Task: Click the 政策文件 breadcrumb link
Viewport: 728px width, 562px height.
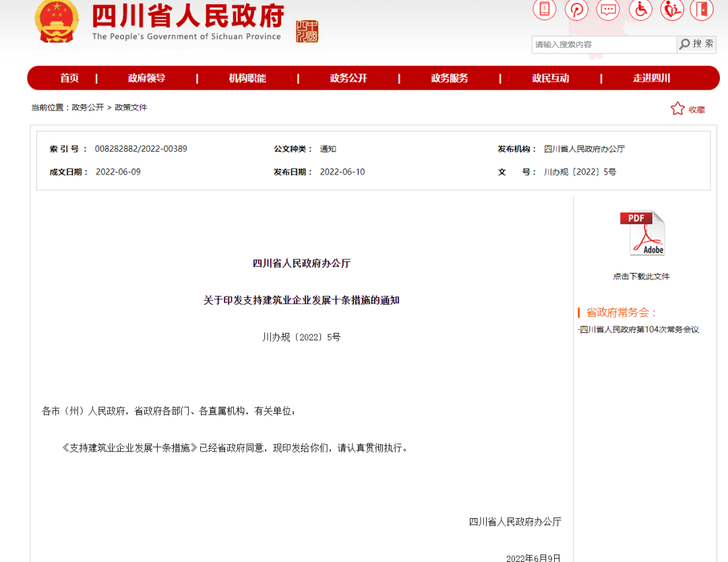Action: [131, 107]
